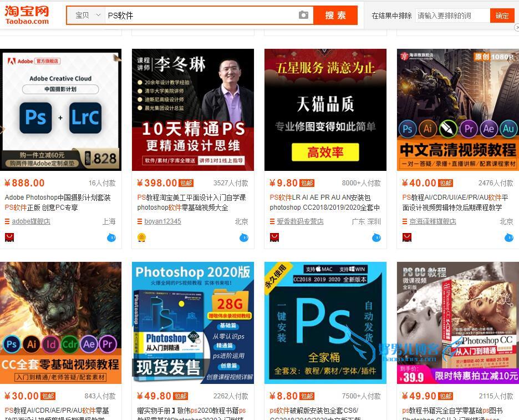Open the PS教程AI/CDR/UI/AE/PR/AU软件平面设计 title link
The image size is (519, 420).
[x=455, y=203]
